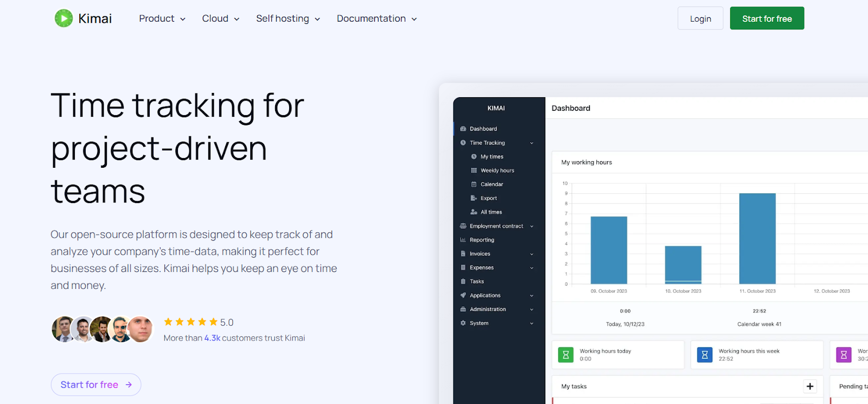868x404 pixels.
Task: Click the plus icon in My tasks
Action: coord(810,386)
